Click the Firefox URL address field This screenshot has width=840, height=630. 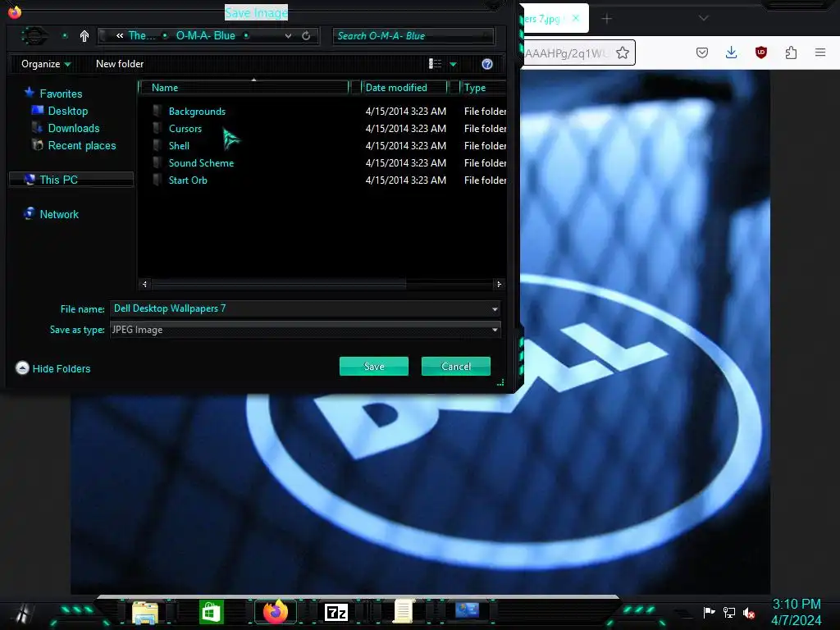[568, 52]
